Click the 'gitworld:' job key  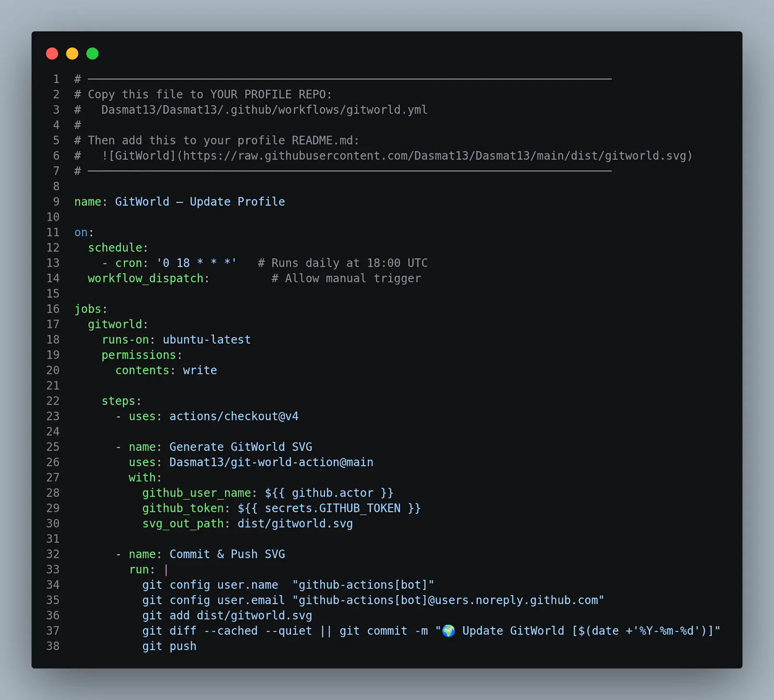pyautogui.click(x=118, y=324)
